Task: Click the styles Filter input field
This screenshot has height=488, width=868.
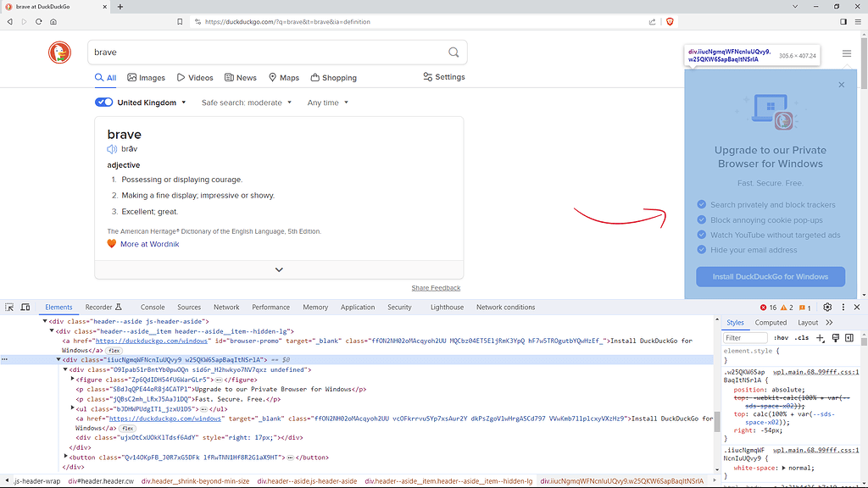Action: click(743, 337)
